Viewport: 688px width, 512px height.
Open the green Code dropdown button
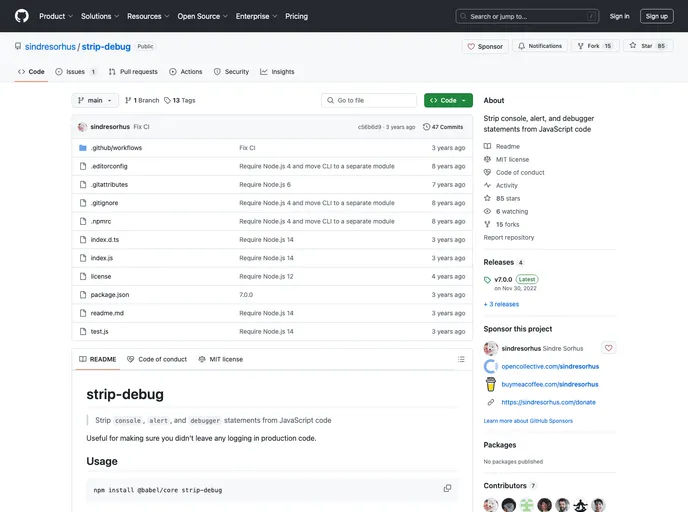pos(448,100)
